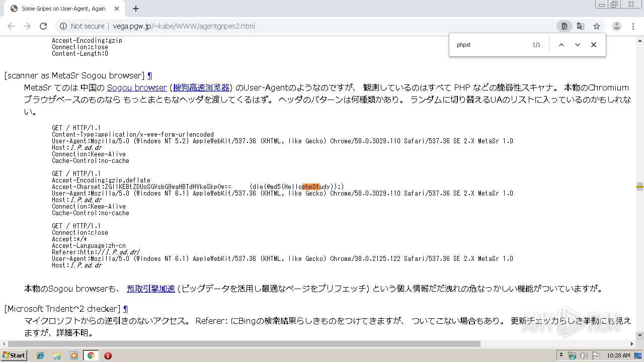Open Windows Explorer folder in taskbar

pos(57,355)
